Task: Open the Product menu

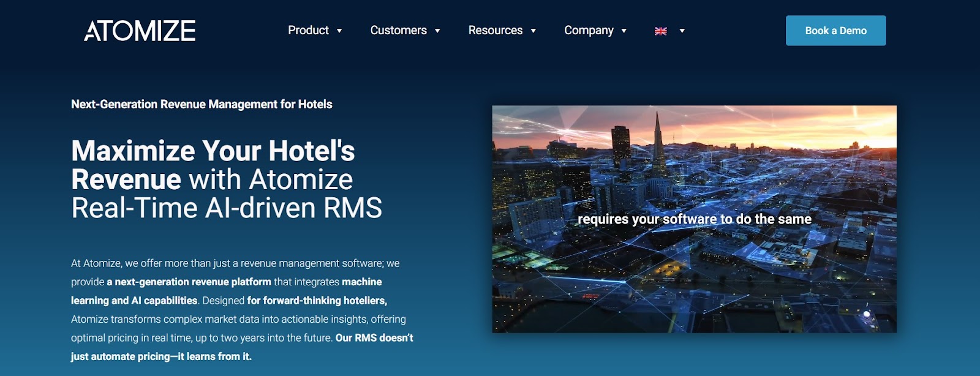Action: 308,31
